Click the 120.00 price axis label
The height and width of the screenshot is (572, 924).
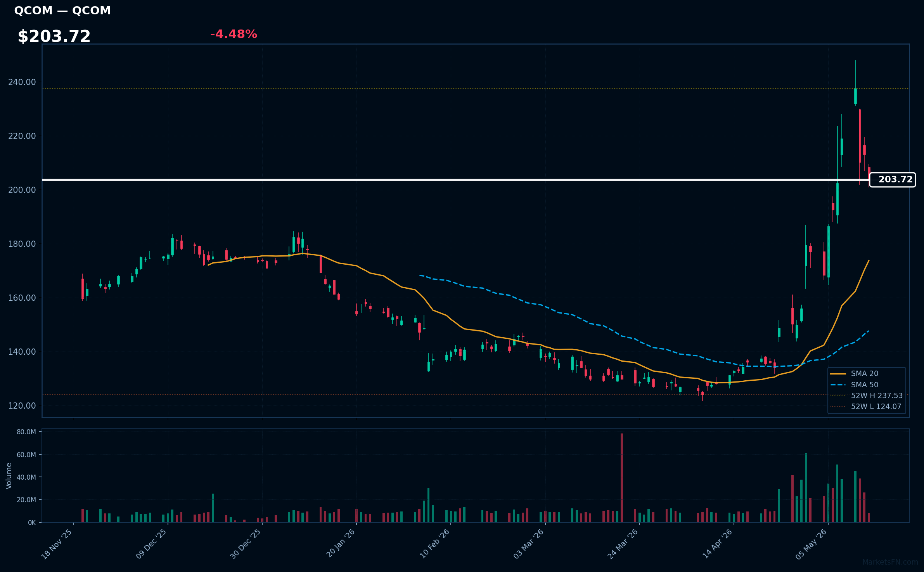pyautogui.click(x=22, y=406)
